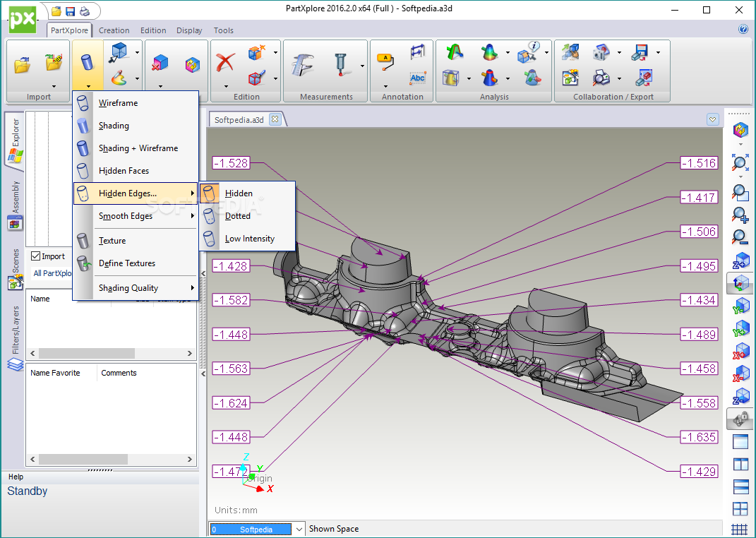This screenshot has width=756, height=538.
Task: Select the Hidden edges option
Action: point(247,193)
